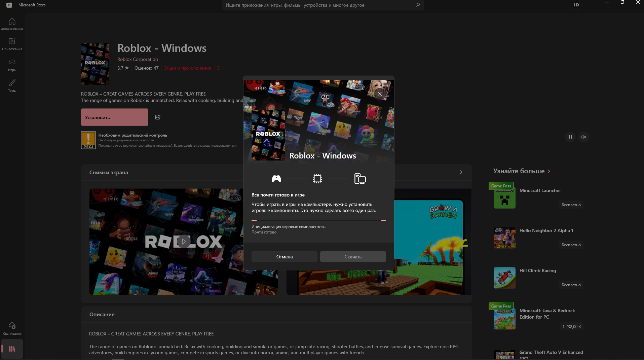Click the Все почти готово к игре heading
Image resolution: width=644 pixels, height=360 pixels.
278,195
